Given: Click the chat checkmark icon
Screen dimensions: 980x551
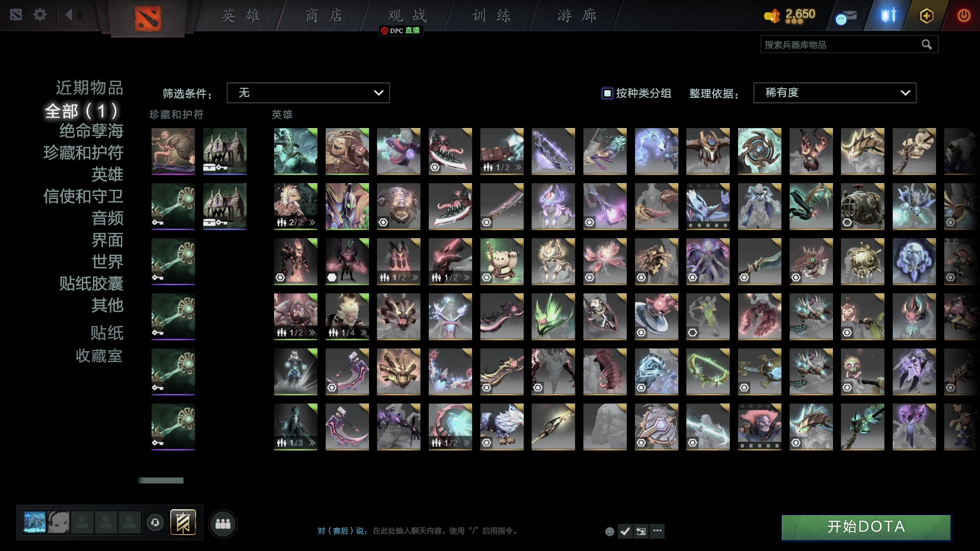Looking at the screenshot, I should pyautogui.click(x=625, y=531).
